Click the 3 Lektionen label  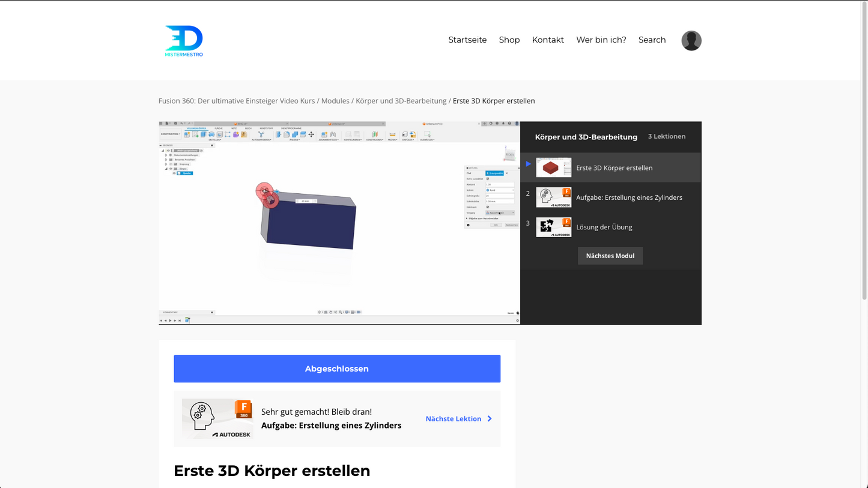[667, 137]
